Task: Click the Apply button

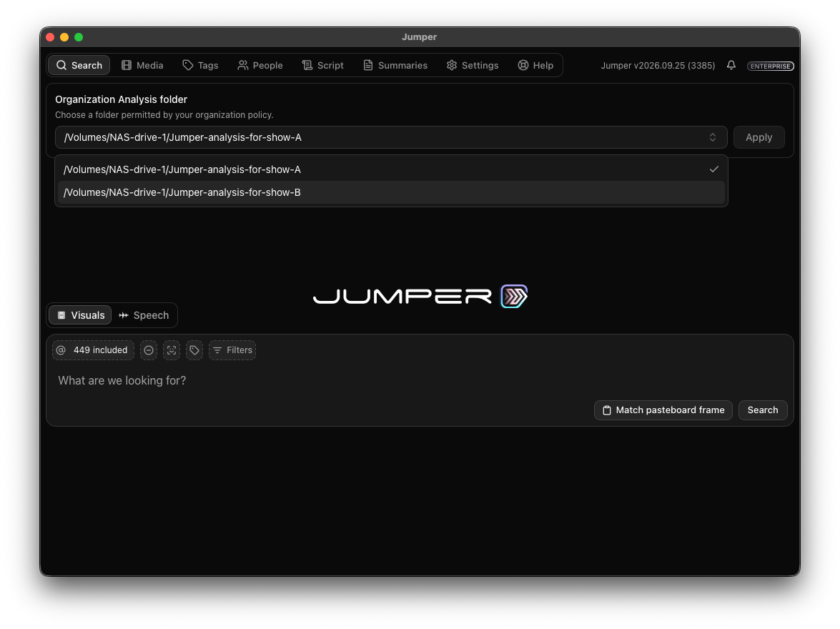Action: (759, 138)
